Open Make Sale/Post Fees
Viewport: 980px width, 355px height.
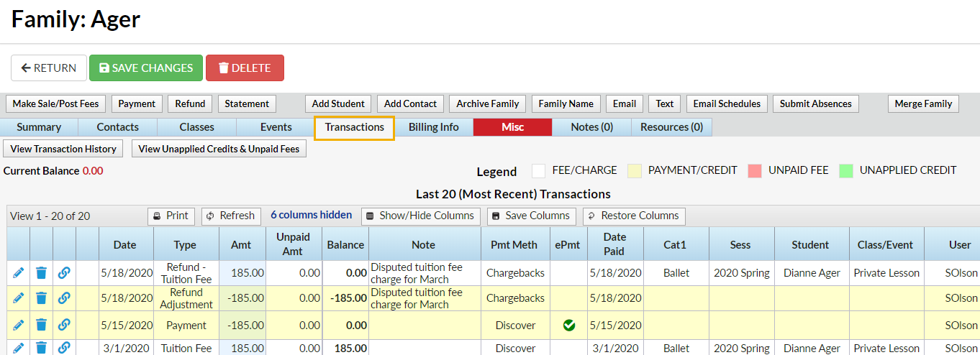pos(55,103)
